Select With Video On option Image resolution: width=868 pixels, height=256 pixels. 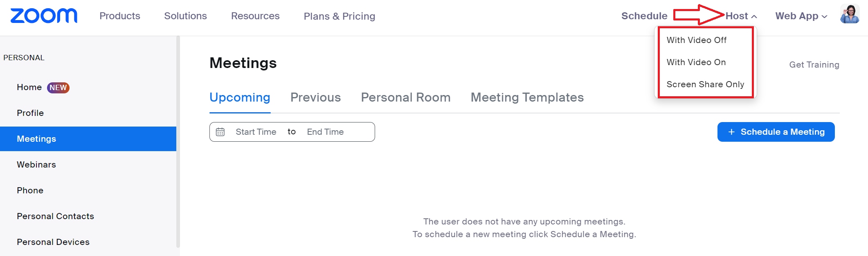click(696, 62)
